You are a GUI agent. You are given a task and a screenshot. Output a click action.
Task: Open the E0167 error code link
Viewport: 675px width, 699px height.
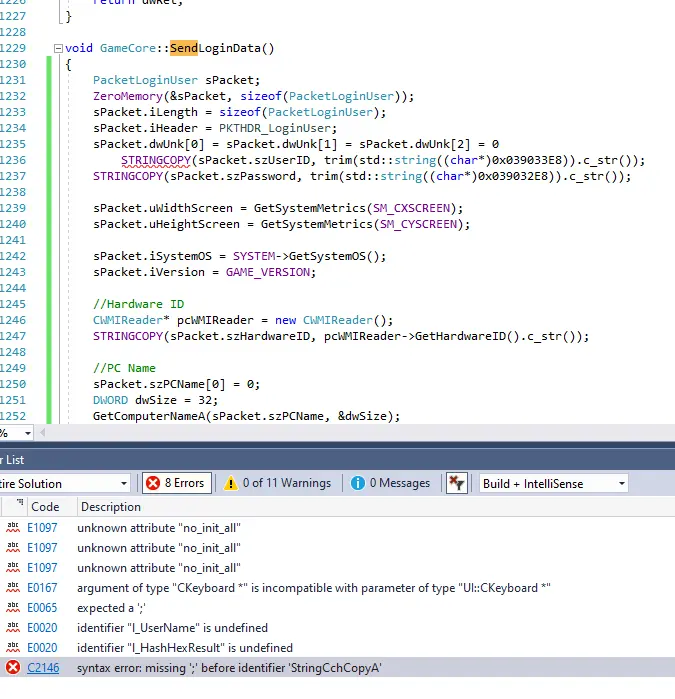pyautogui.click(x=42, y=588)
